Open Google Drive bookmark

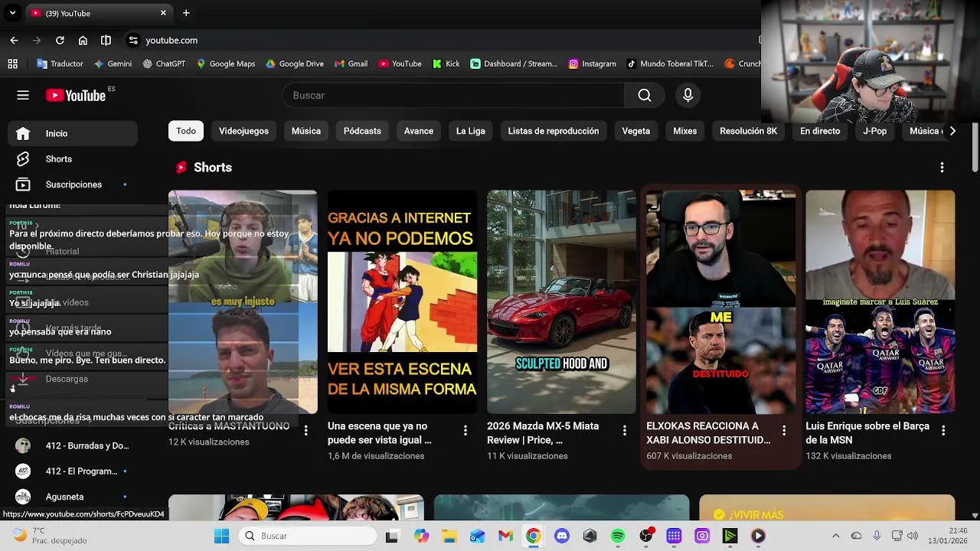point(295,64)
